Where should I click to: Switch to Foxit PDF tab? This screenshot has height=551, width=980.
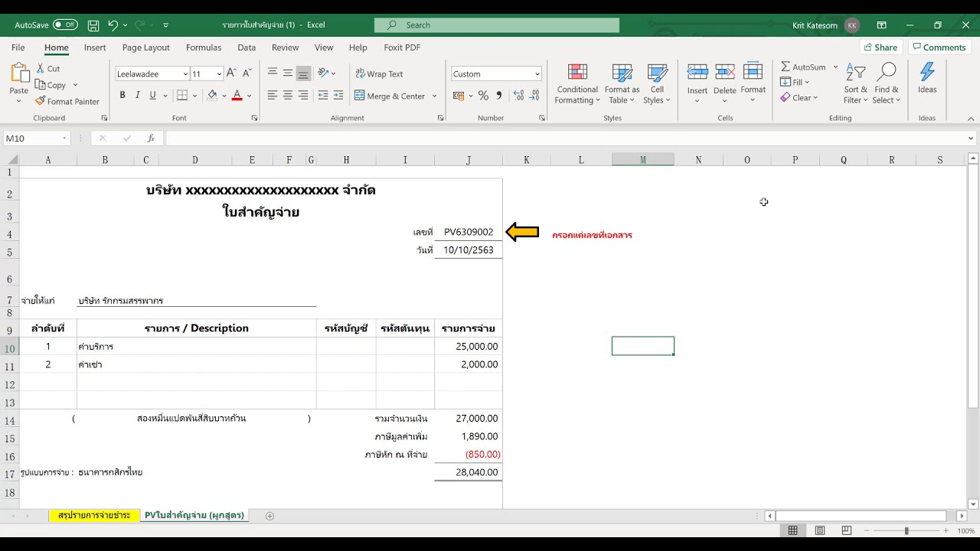402,47
